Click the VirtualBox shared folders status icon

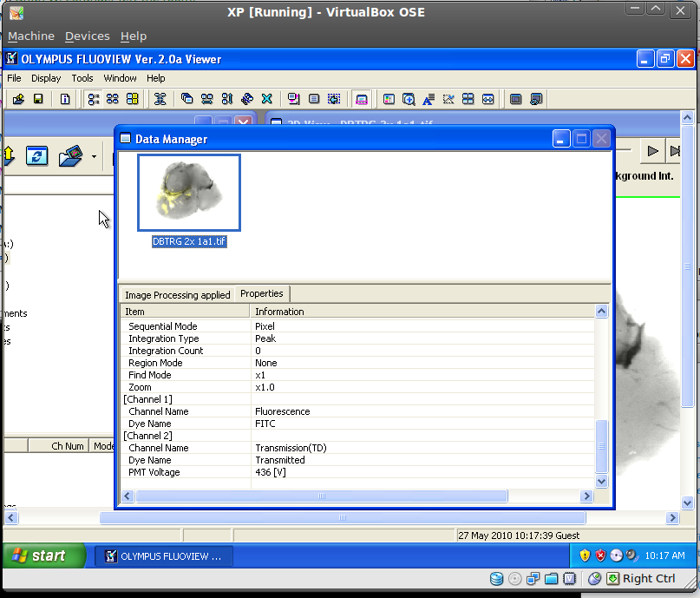pyautogui.click(x=552, y=579)
